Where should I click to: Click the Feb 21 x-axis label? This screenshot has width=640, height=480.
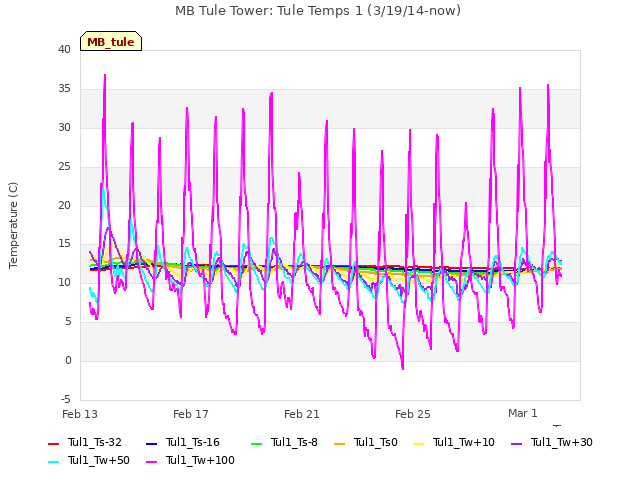(x=302, y=414)
